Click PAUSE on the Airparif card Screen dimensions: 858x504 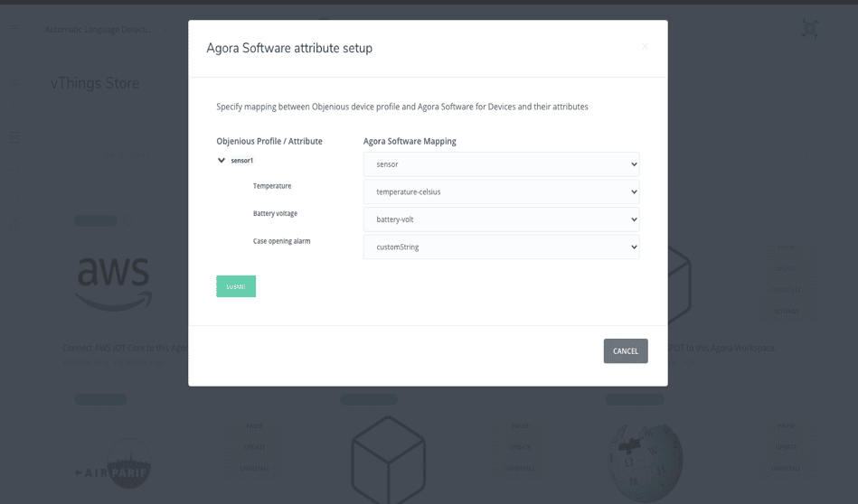coord(254,425)
